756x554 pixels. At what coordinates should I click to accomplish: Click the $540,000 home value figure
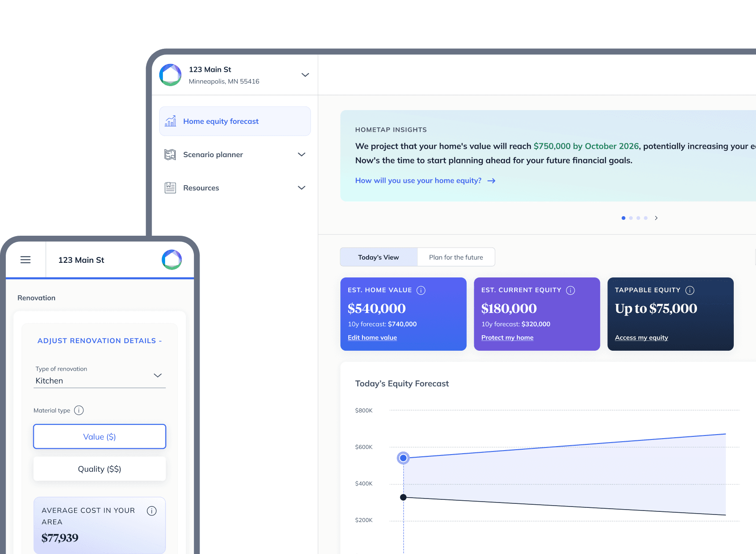click(377, 309)
